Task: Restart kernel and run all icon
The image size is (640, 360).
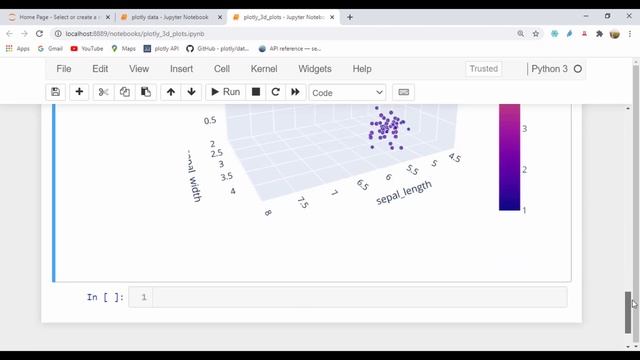Action: point(295,92)
